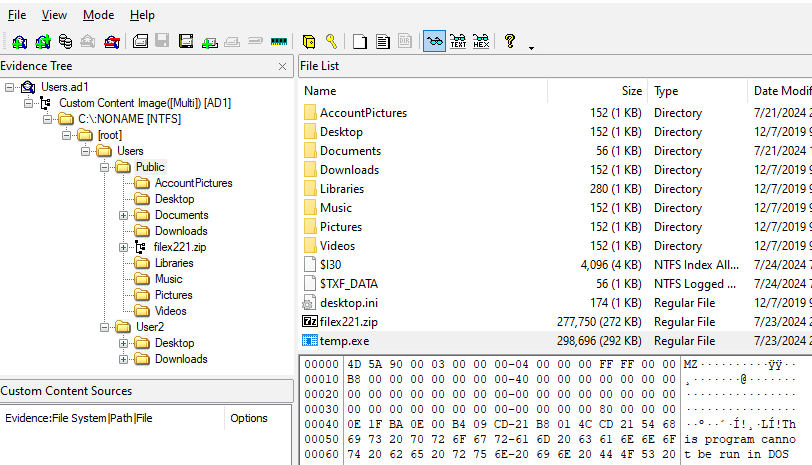This screenshot has height=465, width=812.
Task: Expand the filex221.zip tree node
Action: [124, 247]
